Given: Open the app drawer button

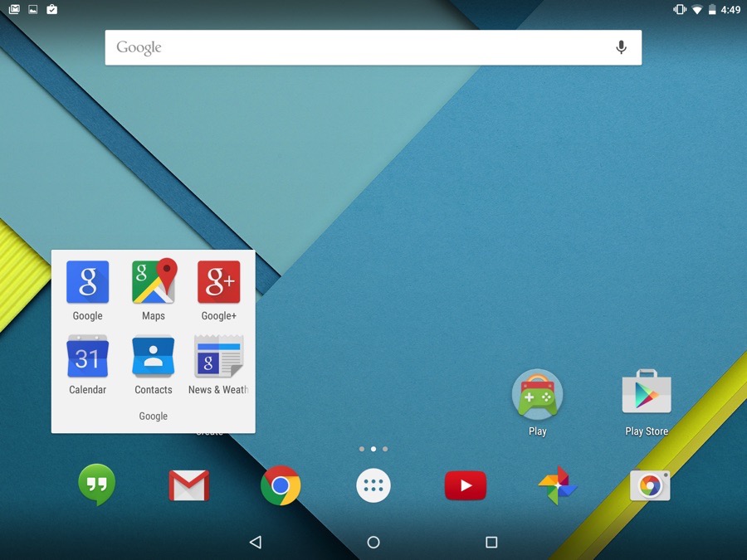Looking at the screenshot, I should coord(373,485).
